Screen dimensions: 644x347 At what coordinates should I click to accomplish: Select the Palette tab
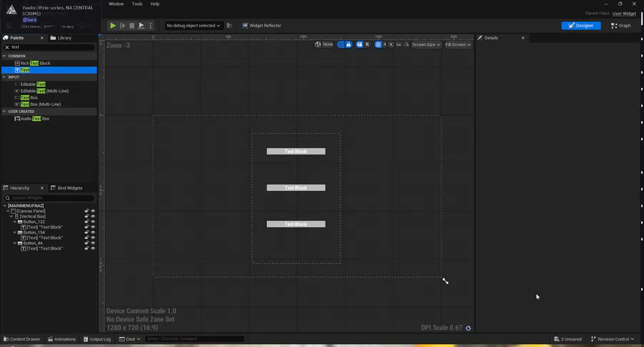pyautogui.click(x=17, y=38)
